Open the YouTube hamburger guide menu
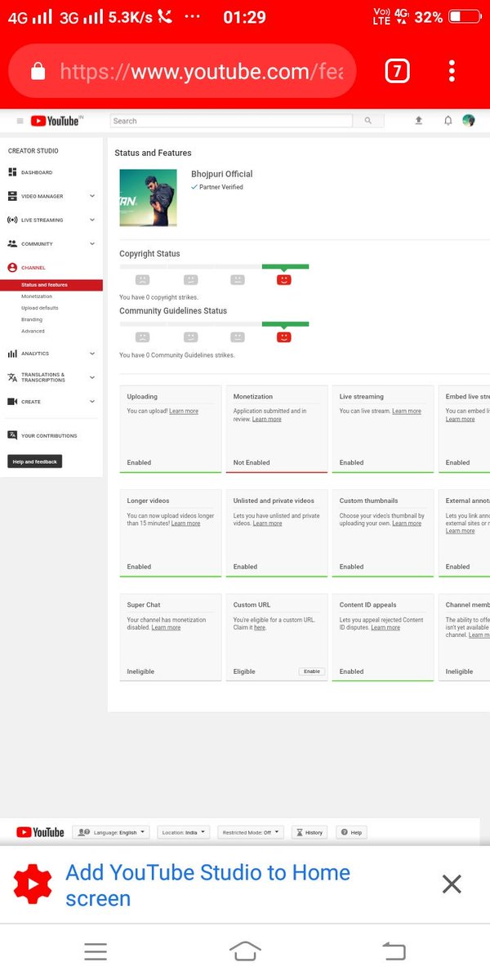The width and height of the screenshot is (490, 980). point(20,121)
